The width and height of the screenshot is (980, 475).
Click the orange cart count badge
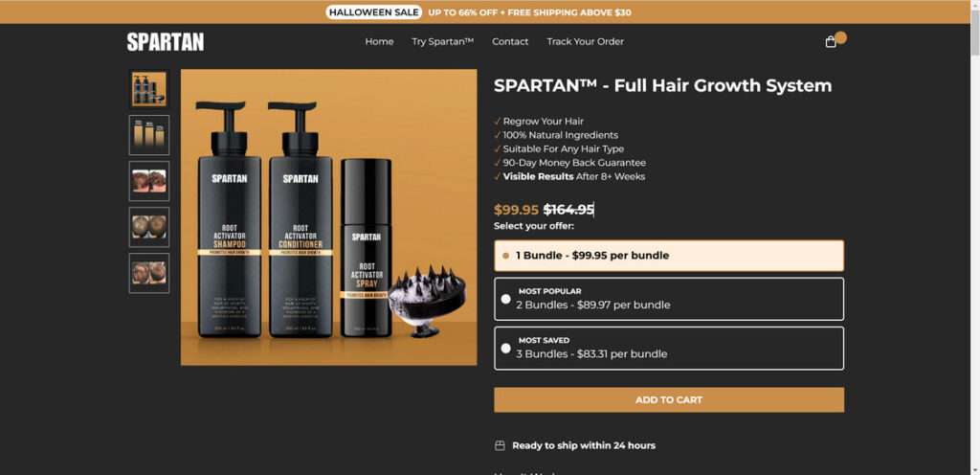pos(840,37)
